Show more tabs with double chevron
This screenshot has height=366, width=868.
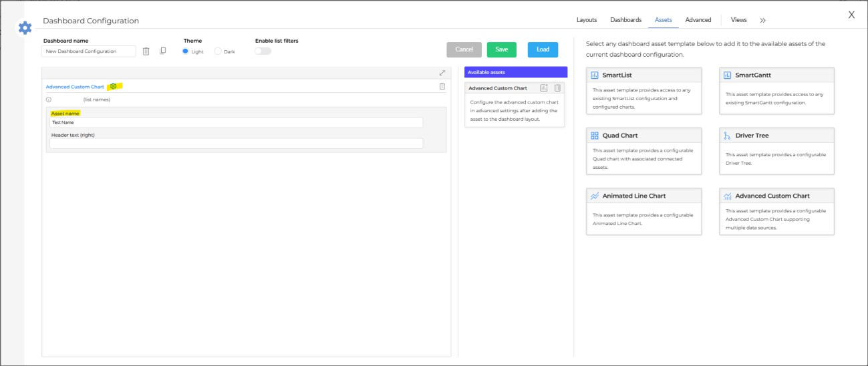tap(762, 20)
